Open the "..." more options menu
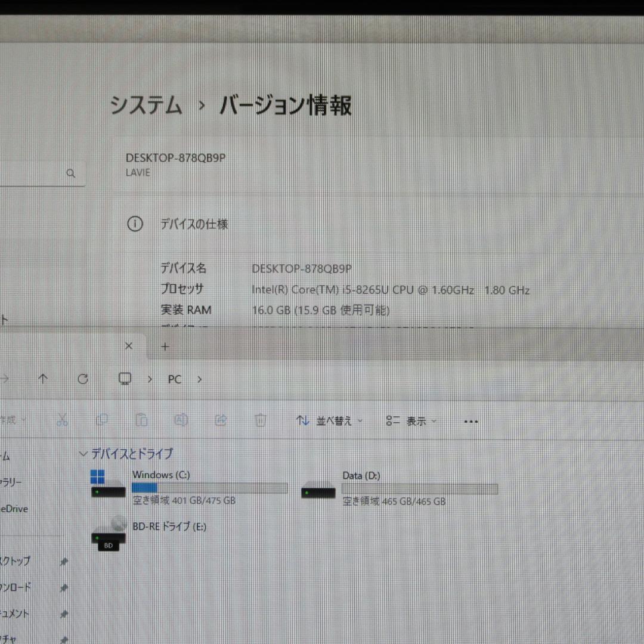 click(471, 421)
